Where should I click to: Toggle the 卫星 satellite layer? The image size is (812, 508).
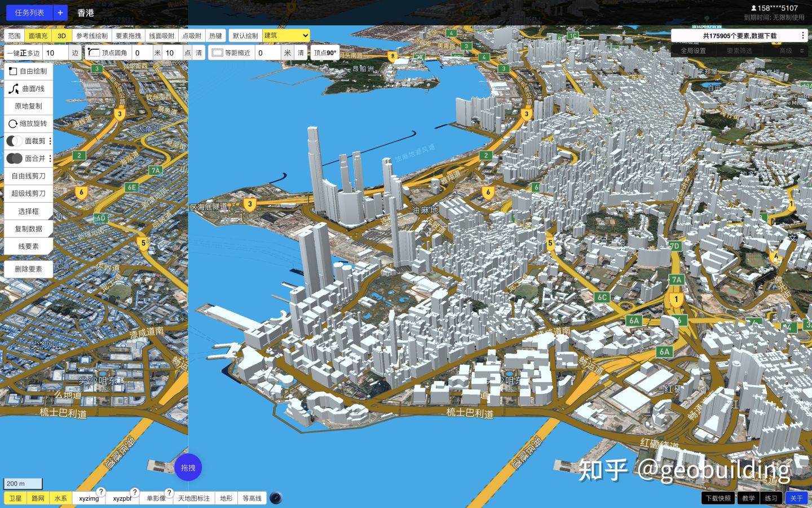15,498
